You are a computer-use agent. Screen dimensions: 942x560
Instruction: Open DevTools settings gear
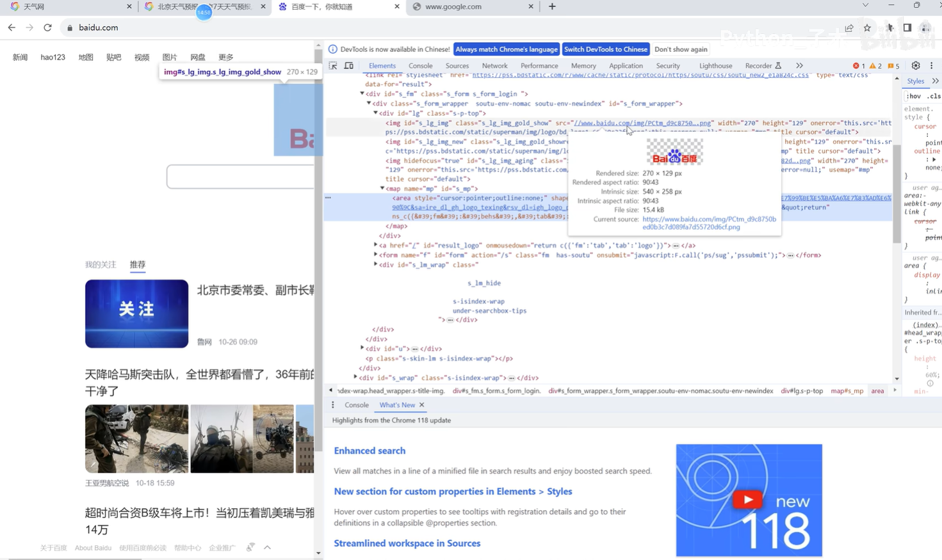click(x=916, y=66)
